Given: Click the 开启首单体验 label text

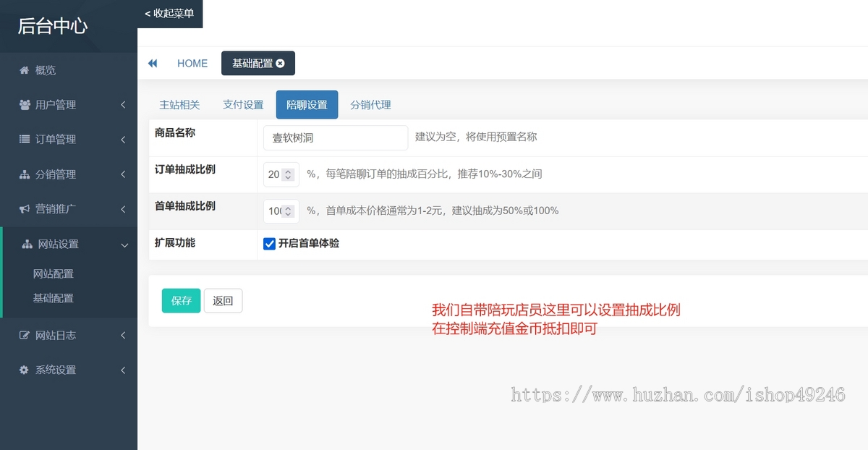Looking at the screenshot, I should pyautogui.click(x=309, y=244).
